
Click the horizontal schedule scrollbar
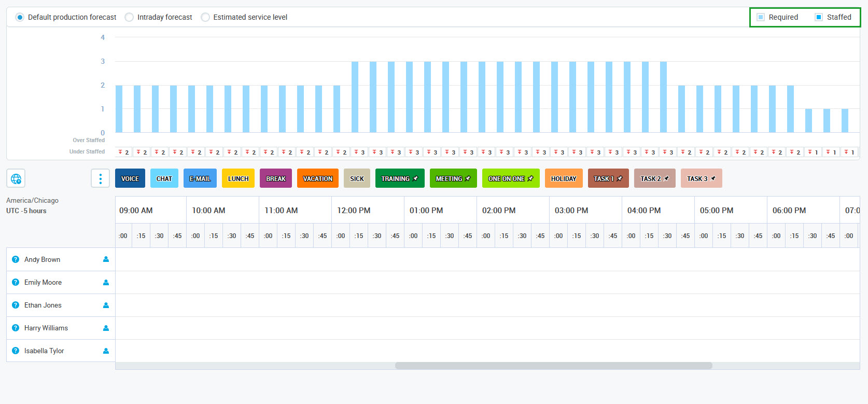pyautogui.click(x=553, y=366)
